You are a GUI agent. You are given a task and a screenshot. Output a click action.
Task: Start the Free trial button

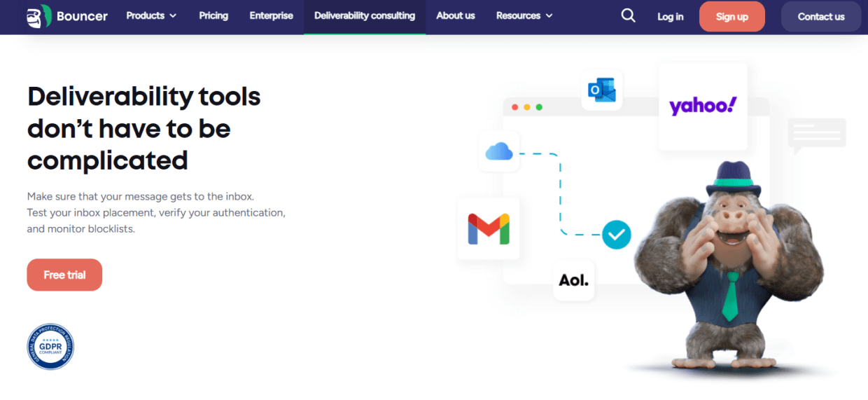(x=64, y=275)
